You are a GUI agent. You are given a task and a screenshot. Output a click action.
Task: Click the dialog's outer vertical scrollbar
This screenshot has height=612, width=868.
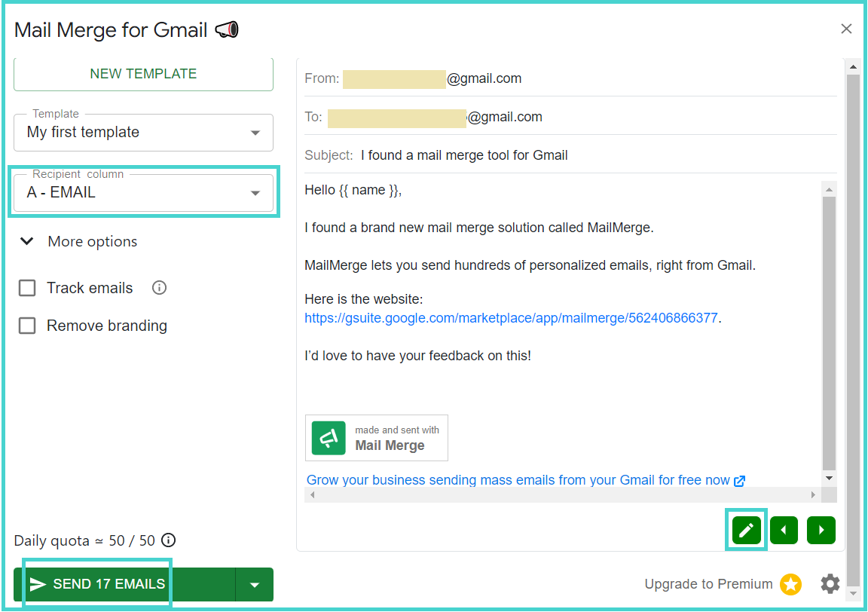pos(853,329)
